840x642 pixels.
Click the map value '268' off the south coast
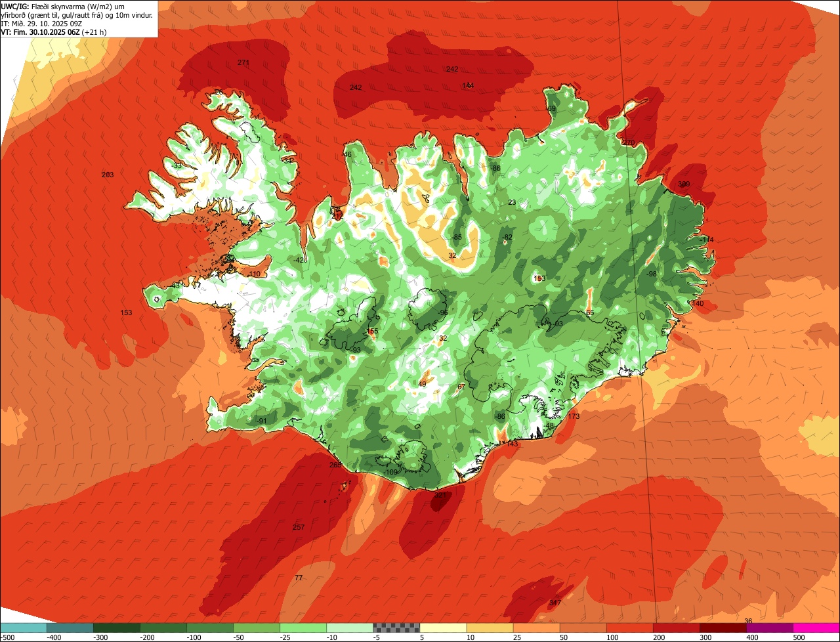click(x=335, y=465)
